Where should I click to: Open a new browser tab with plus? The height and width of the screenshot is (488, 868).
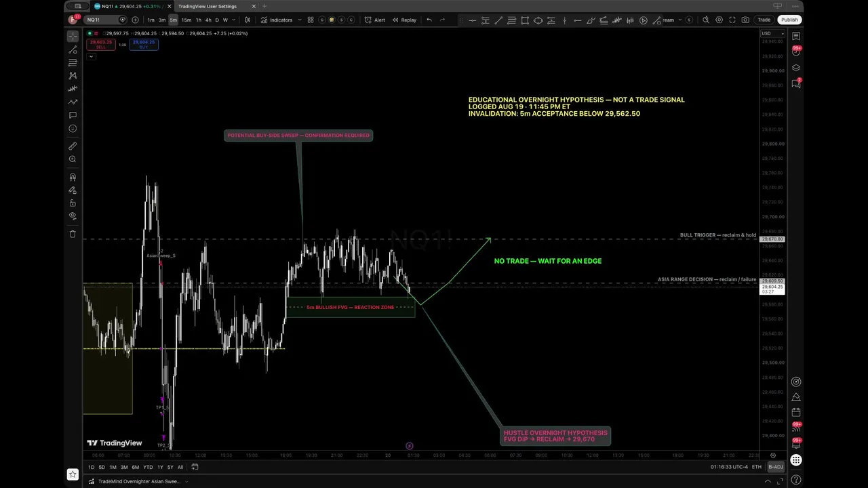click(265, 6)
